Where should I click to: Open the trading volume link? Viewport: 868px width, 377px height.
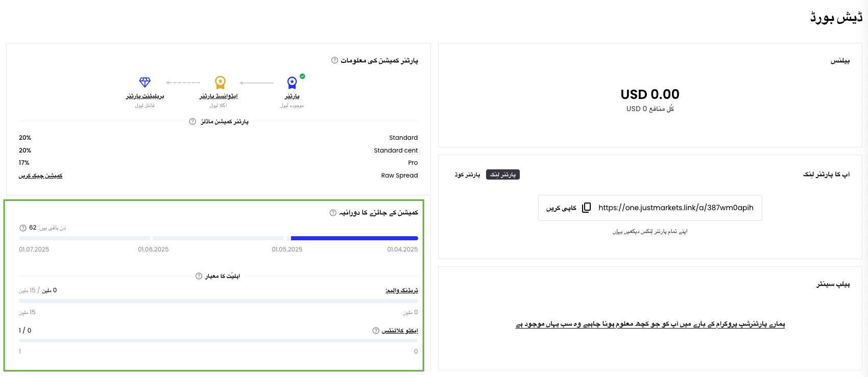(x=402, y=290)
